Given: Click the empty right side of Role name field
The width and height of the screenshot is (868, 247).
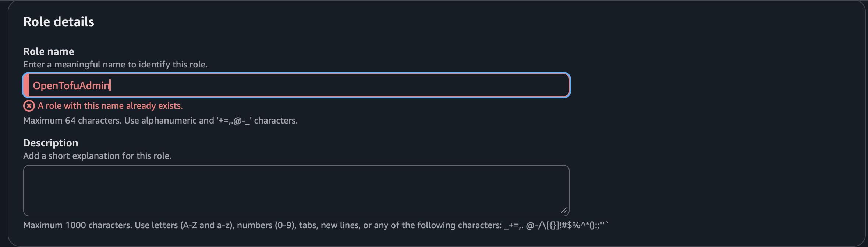Looking at the screenshot, I should coord(442,86).
